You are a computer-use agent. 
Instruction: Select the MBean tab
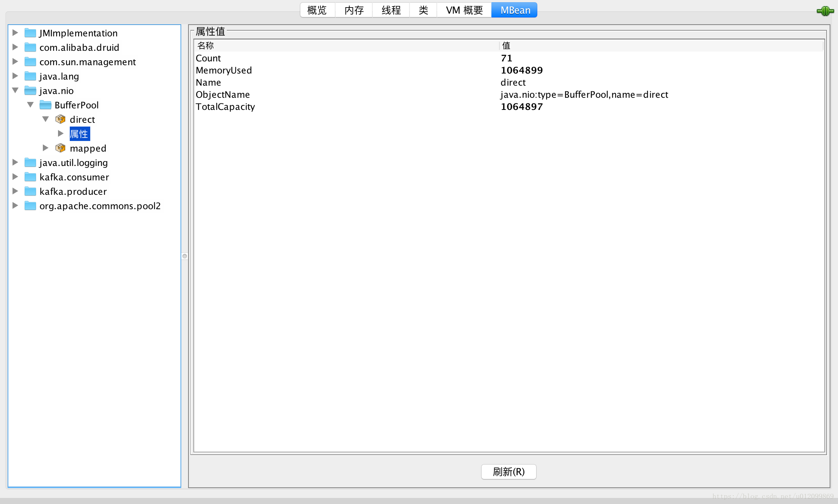coord(515,10)
